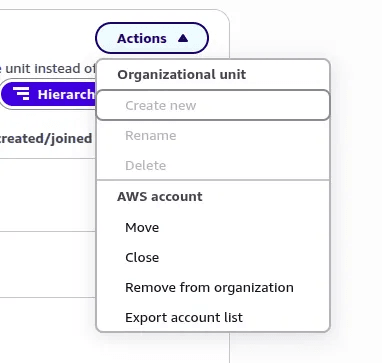Click the divider line above AWS account
This screenshot has height=363, width=382.
click(x=213, y=180)
